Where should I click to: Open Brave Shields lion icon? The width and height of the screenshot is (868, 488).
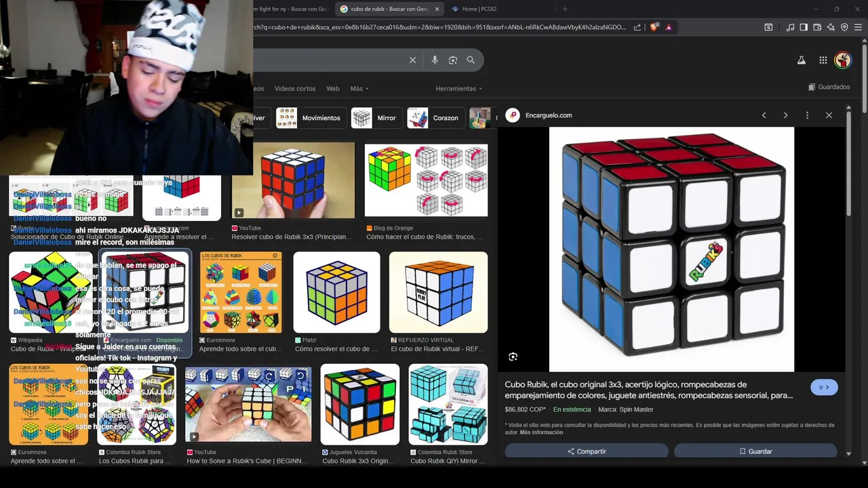click(654, 27)
